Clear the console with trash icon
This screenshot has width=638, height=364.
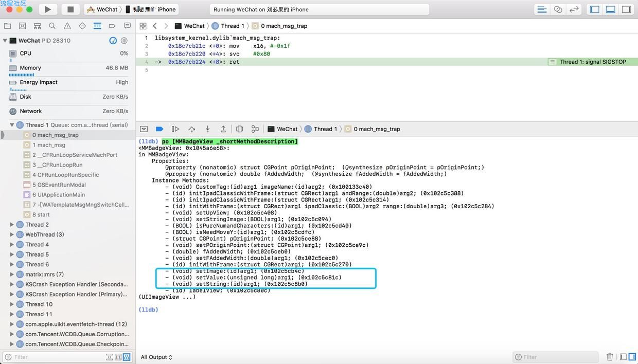tap(610, 357)
